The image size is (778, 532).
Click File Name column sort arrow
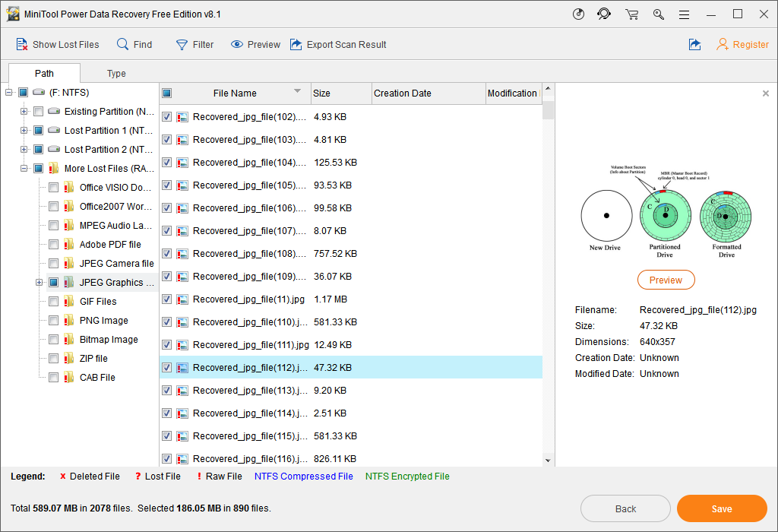(297, 90)
